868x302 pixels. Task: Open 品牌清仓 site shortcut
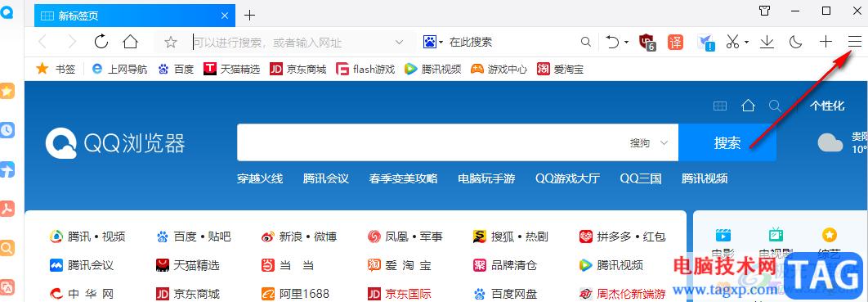[505, 265]
